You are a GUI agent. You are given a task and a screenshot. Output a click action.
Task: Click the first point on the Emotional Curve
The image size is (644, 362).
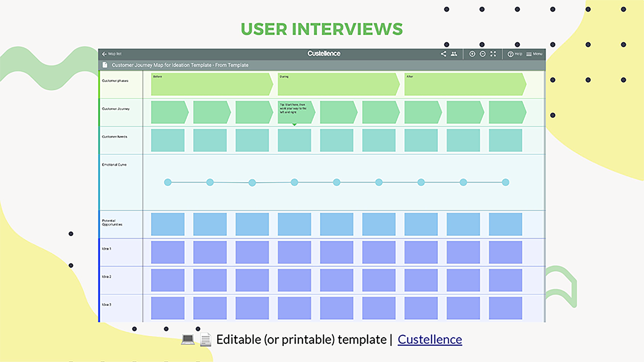point(168,182)
